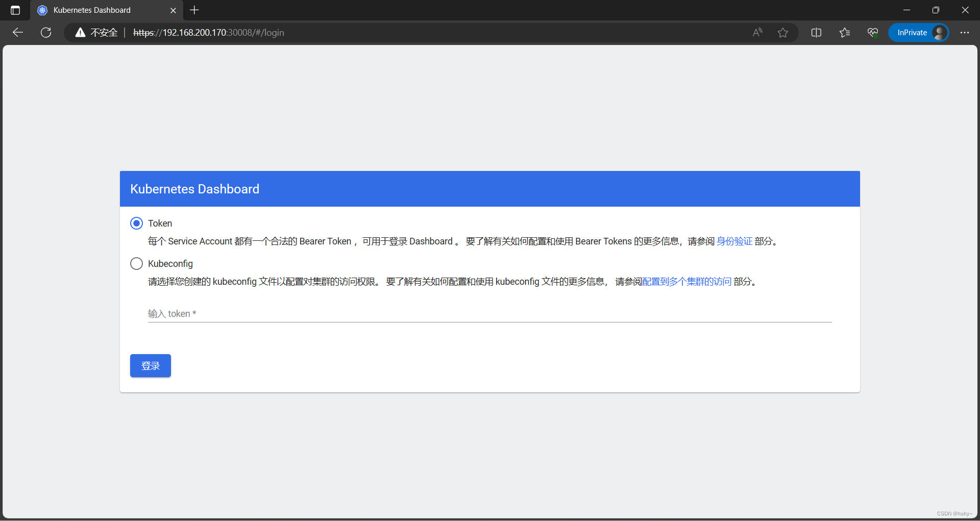Image resolution: width=980 pixels, height=521 pixels.
Task: Open the Favorites list icon
Action: (845, 33)
